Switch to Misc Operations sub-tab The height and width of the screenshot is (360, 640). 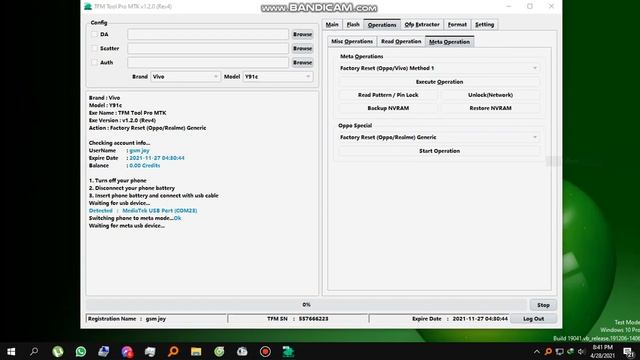pyautogui.click(x=352, y=41)
